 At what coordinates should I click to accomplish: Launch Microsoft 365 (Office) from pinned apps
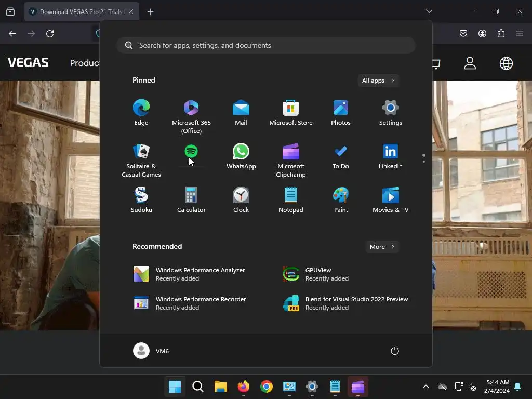(191, 116)
